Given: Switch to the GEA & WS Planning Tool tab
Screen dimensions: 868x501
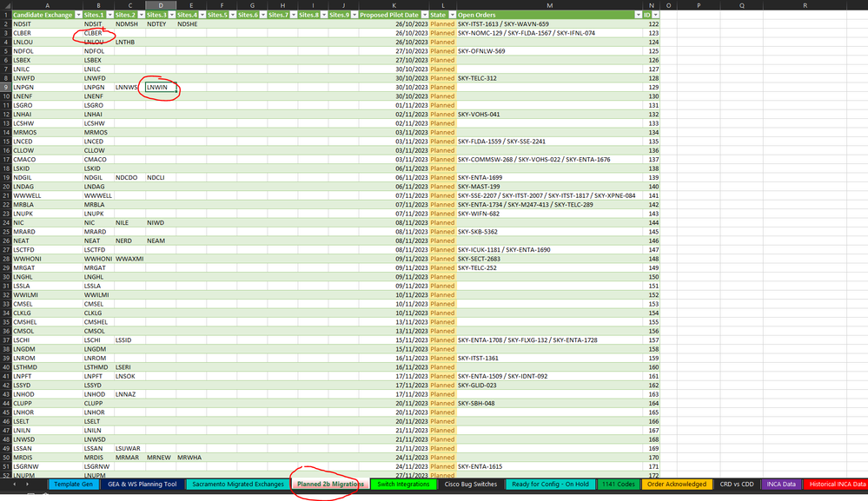Looking at the screenshot, I should (142, 485).
